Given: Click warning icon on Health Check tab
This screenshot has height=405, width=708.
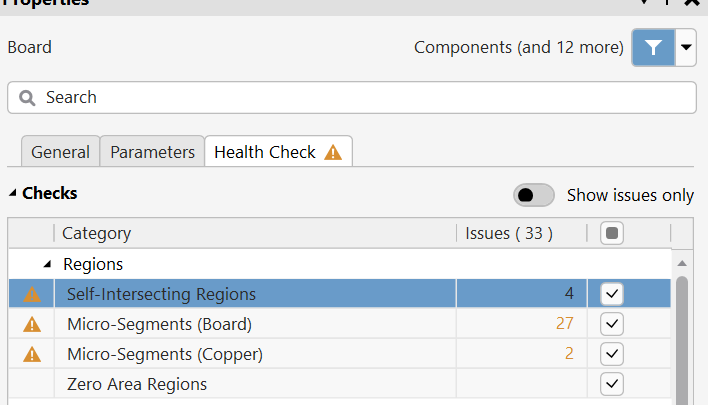Looking at the screenshot, I should point(333,153).
